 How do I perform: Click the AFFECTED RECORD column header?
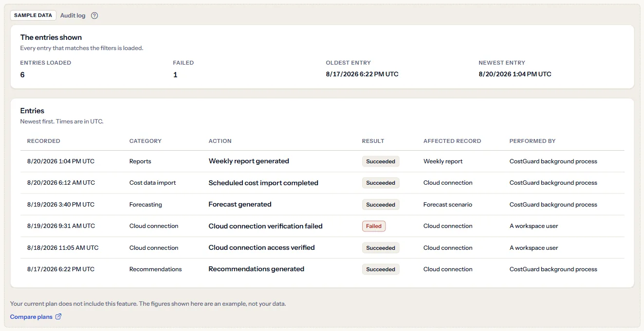(452, 141)
